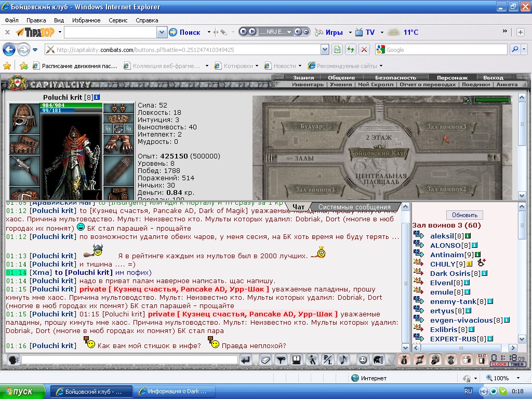Click the pink helmeted warrior icon
532x399 pixels.
(x=435, y=360)
